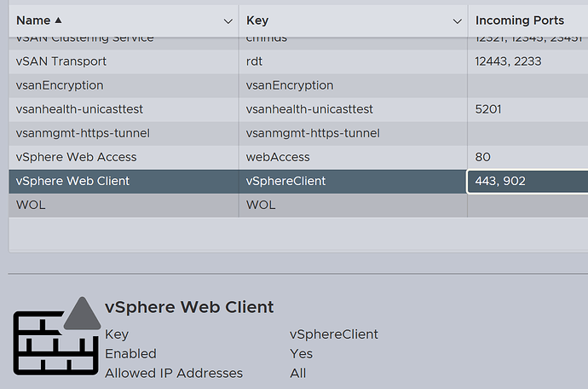Click the vSphere Web Client details heading
The width and height of the screenshot is (588, 389).
tap(189, 307)
